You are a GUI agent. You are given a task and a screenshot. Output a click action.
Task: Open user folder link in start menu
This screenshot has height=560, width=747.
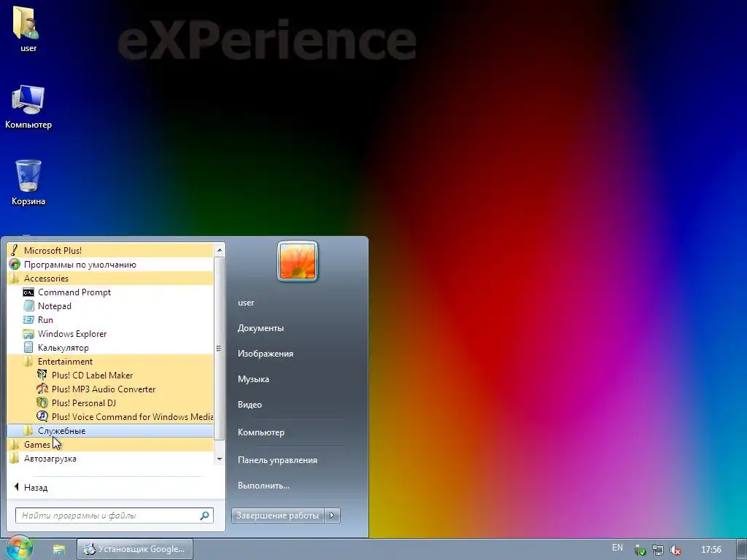click(246, 303)
